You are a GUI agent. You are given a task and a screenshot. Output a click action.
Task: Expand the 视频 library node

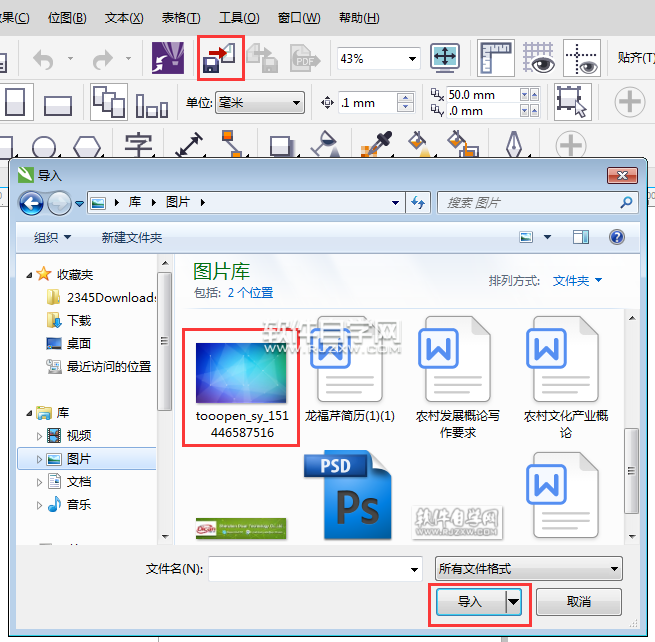point(39,436)
